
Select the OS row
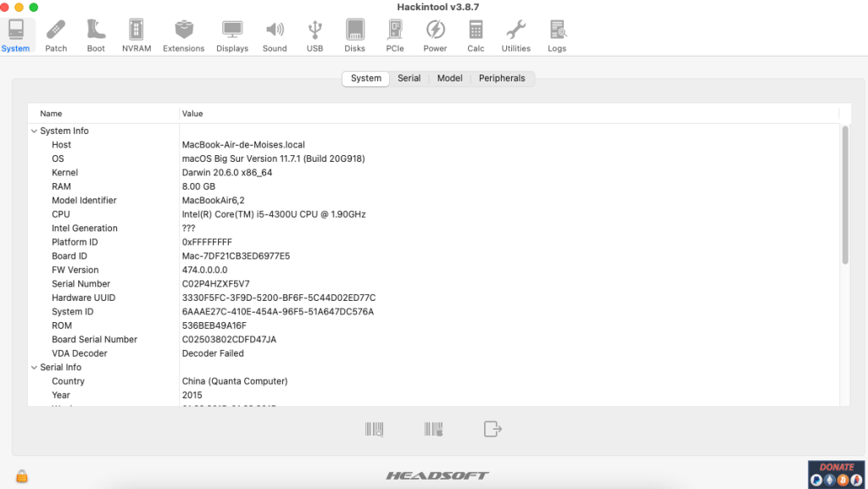[433, 158]
